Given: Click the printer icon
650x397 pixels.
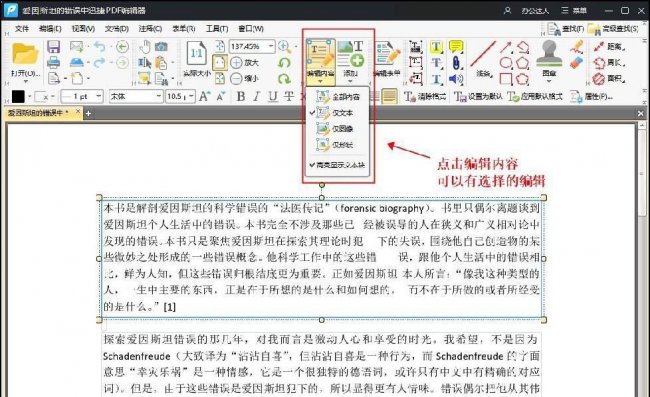Looking at the screenshot, I should click(x=53, y=63).
